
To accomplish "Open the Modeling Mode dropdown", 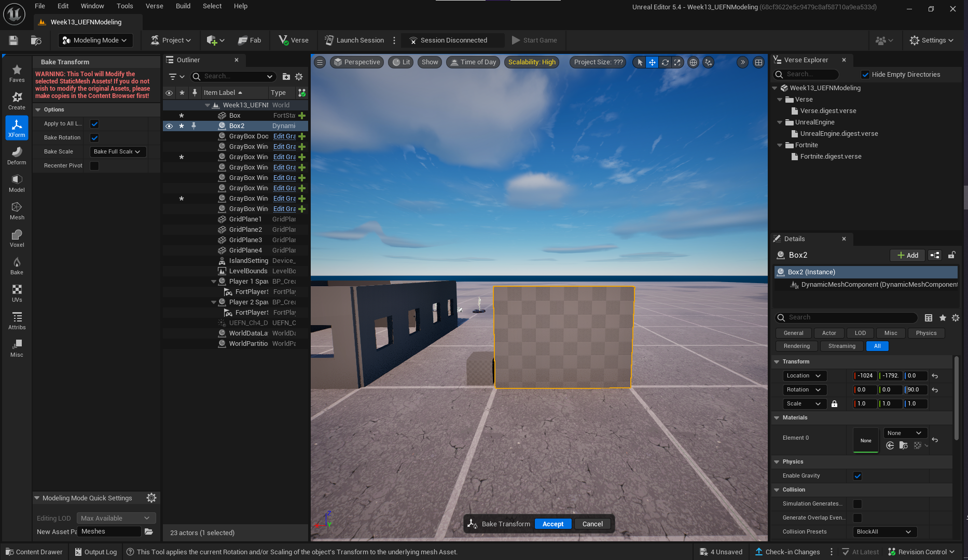I will (x=95, y=40).
